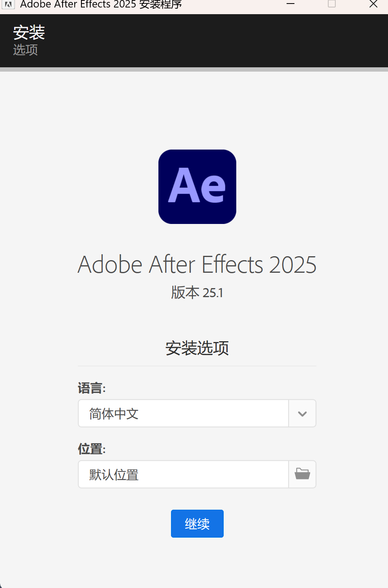Image resolution: width=388 pixels, height=588 pixels.
Task: Click the After Effects Ae logo
Action: pos(197,187)
